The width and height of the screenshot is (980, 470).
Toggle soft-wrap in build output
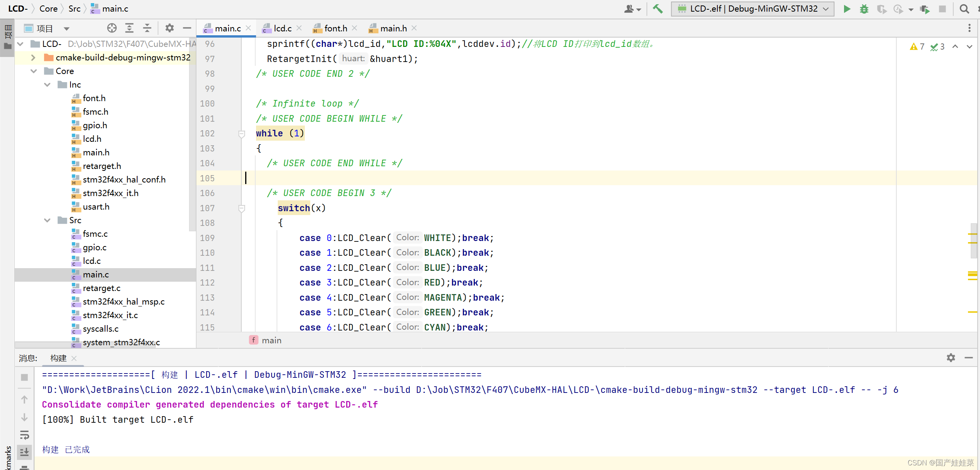click(24, 435)
